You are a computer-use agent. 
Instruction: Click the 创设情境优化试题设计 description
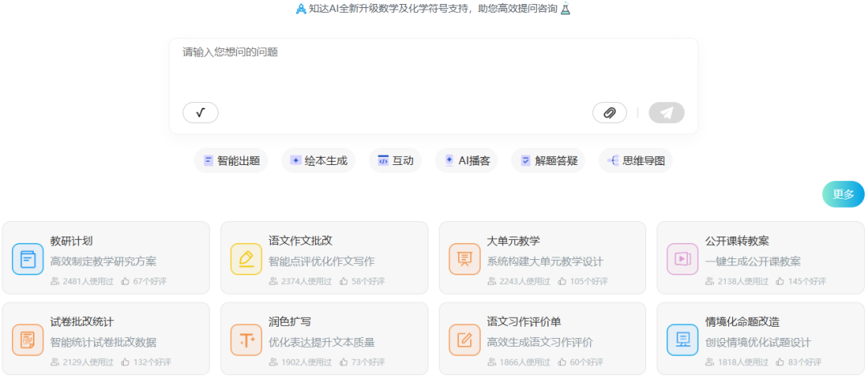tap(759, 342)
